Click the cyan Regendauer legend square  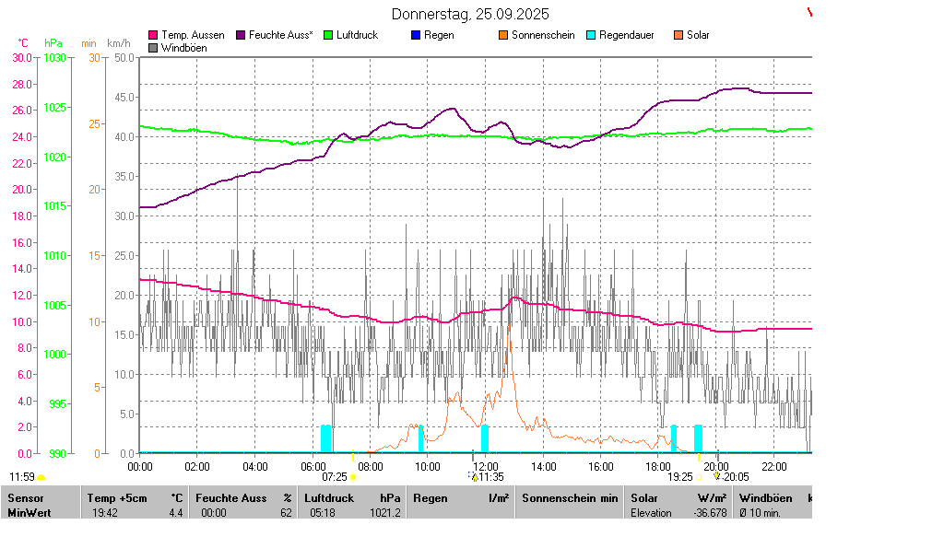click(591, 35)
